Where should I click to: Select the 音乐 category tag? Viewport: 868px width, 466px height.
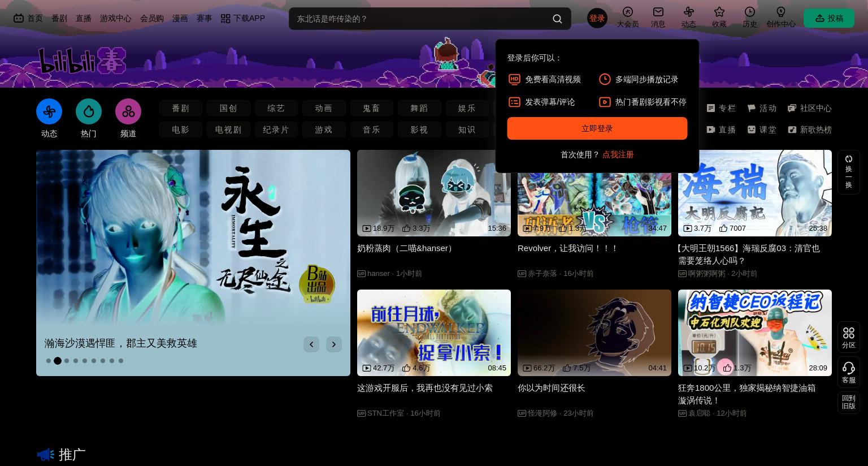click(371, 130)
